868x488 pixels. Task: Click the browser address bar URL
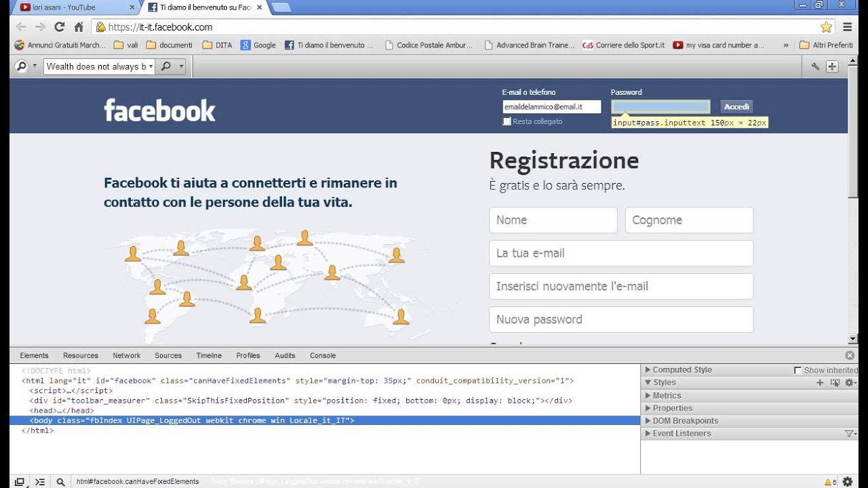coord(160,27)
